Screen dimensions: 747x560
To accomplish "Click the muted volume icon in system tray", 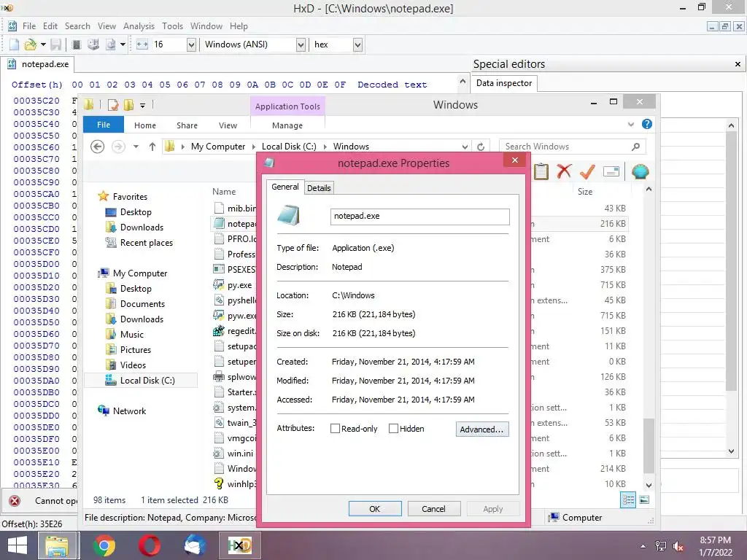I will 678,546.
